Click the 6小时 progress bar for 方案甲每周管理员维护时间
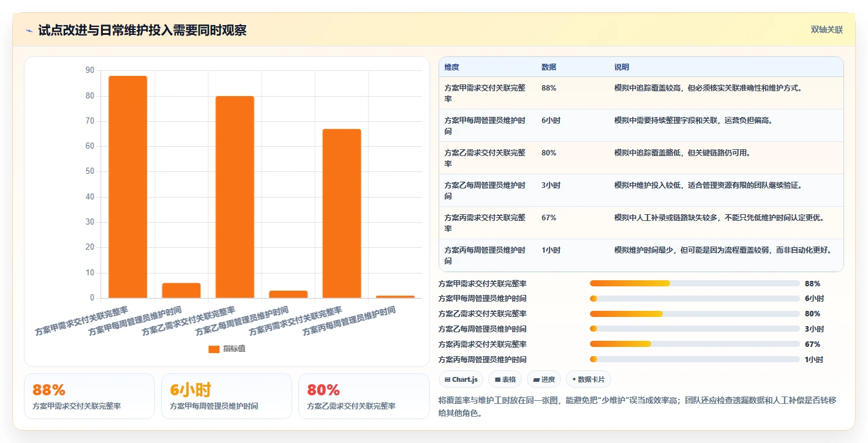The width and height of the screenshot is (868, 443). tap(695, 299)
